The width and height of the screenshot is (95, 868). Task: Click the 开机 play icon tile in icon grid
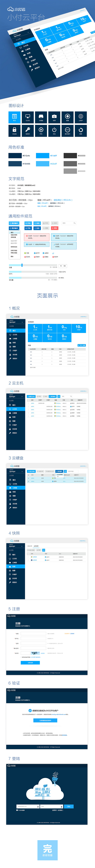(41, 131)
